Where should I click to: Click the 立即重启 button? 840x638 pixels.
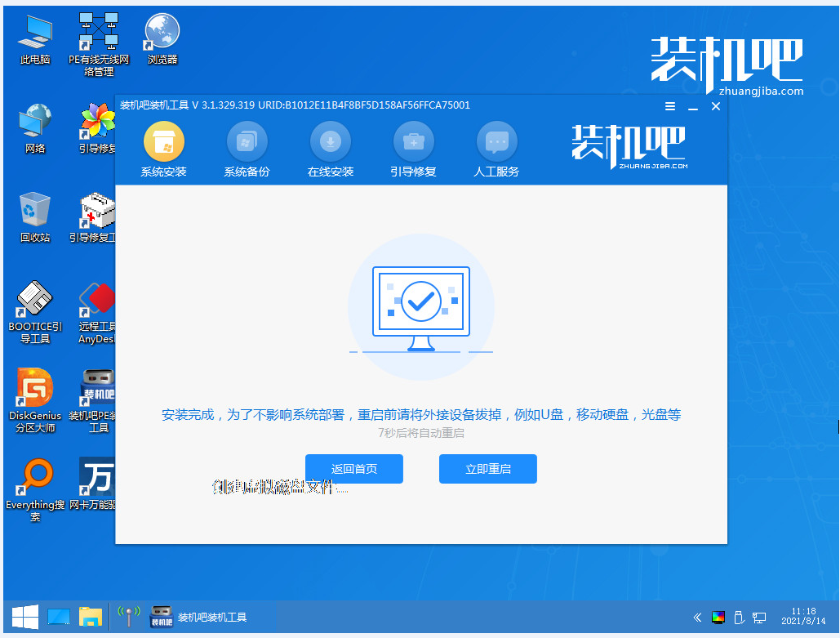(488, 469)
